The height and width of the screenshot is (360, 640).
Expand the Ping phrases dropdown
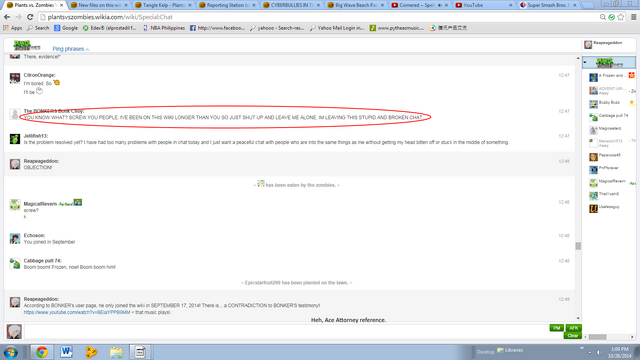[71, 49]
